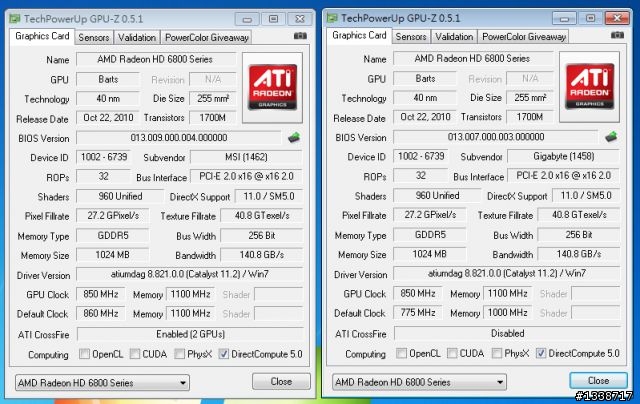640x404 pixels.
Task: Switch to Sensors tab in left window
Action: pos(94,38)
